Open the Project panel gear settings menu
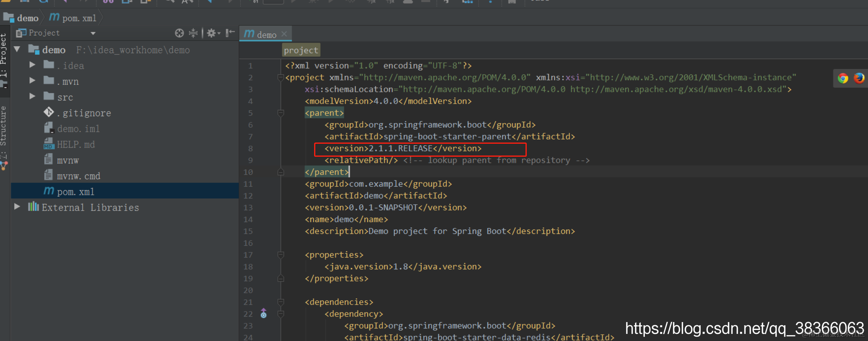The width and height of the screenshot is (868, 341). pos(213,33)
